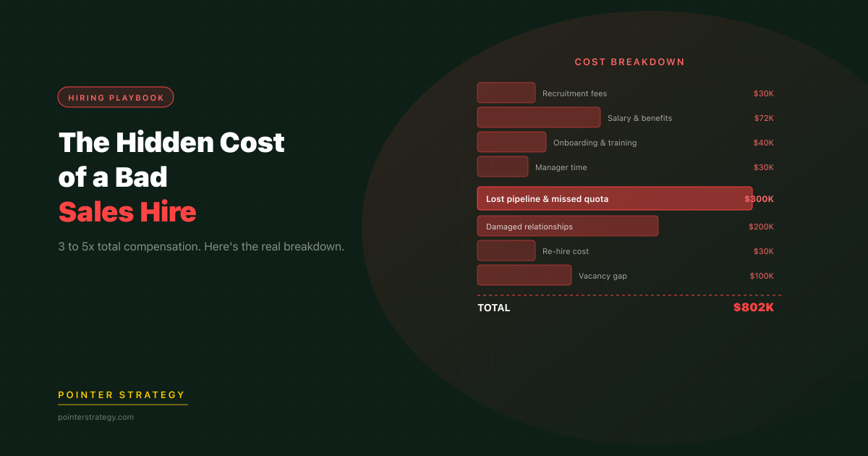This screenshot has width=868, height=456.
Task: Click the red 'Sales Hire' headline text
Action: point(127,212)
